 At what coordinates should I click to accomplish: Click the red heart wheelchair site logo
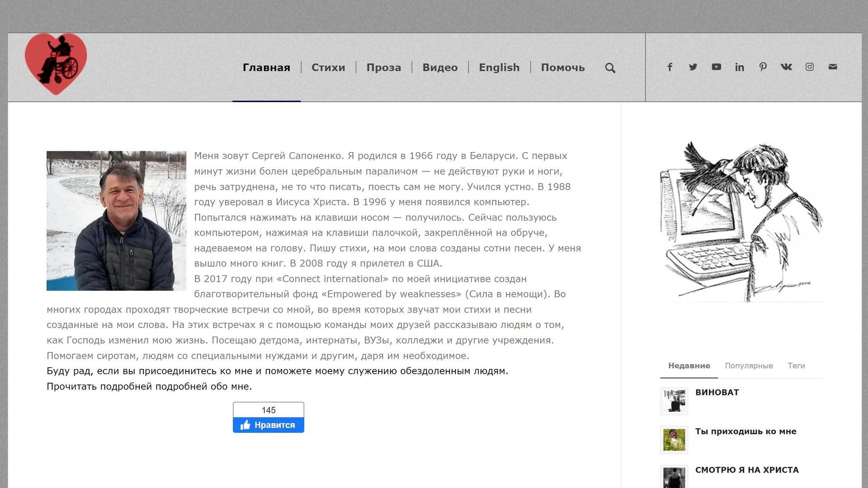(56, 64)
